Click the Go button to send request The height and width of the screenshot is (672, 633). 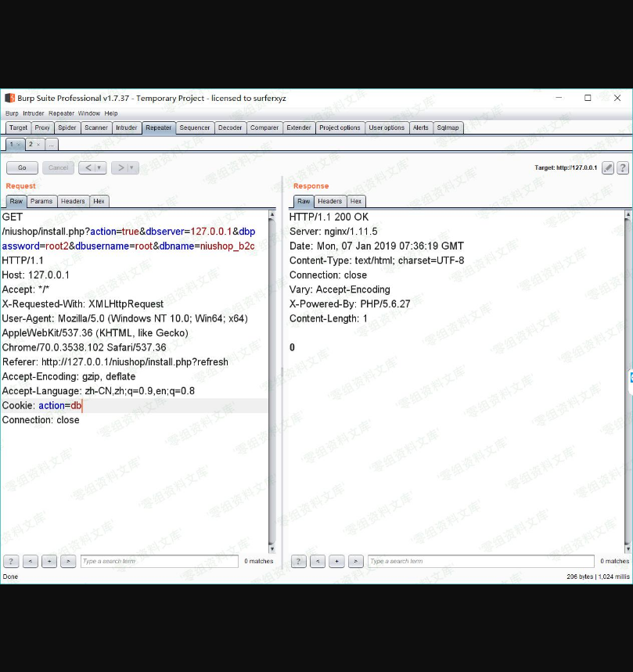click(22, 167)
